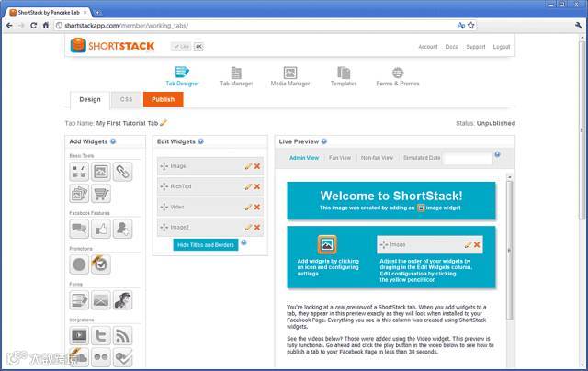Select Admin View in Live Preview
This screenshot has width=588, height=371.
tap(304, 158)
